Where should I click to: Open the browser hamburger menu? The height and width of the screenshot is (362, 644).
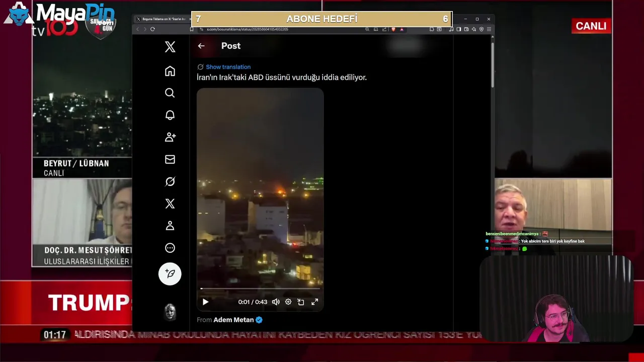click(489, 29)
